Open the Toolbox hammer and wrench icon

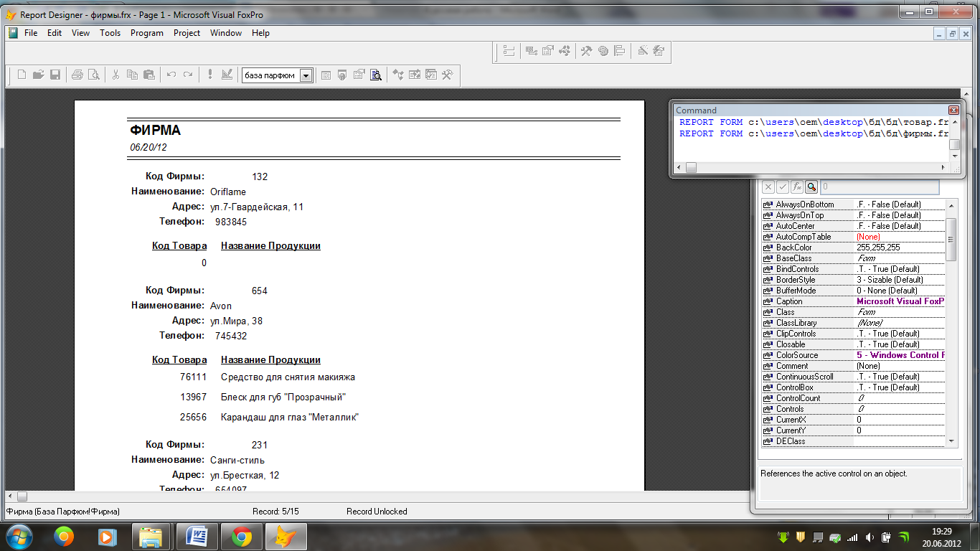click(x=448, y=75)
